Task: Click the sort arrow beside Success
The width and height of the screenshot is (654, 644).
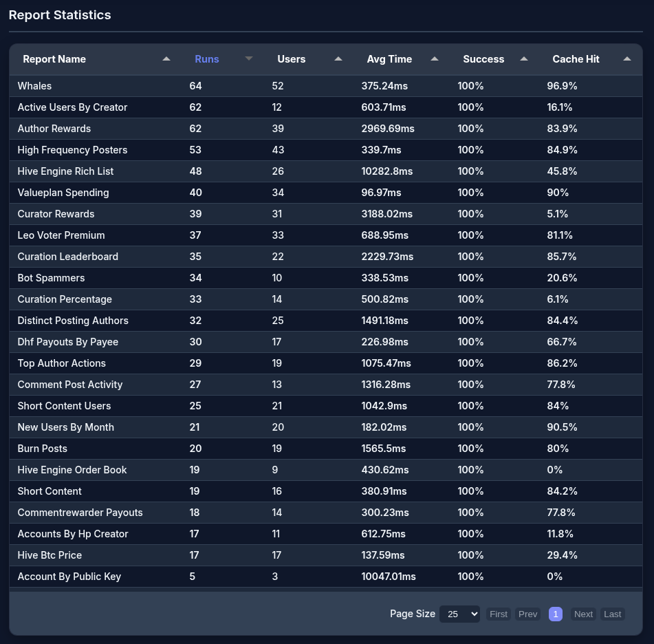Action: click(524, 59)
